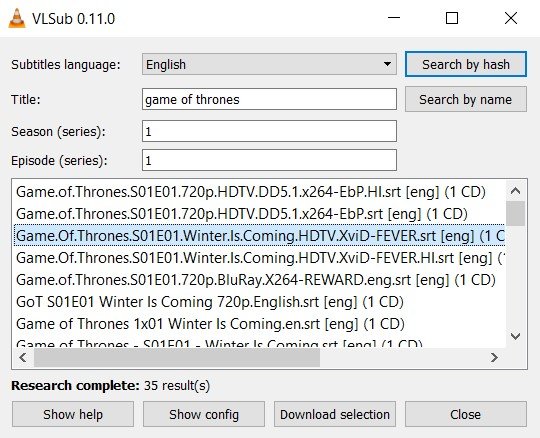The image size is (540, 438).
Task: Open the Subtitles language dropdown
Action: pos(269,64)
